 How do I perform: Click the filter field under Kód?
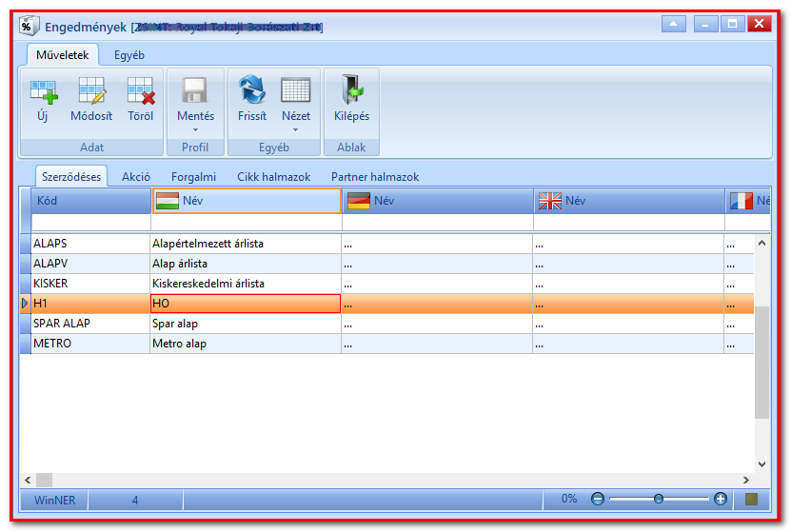pos(90,223)
